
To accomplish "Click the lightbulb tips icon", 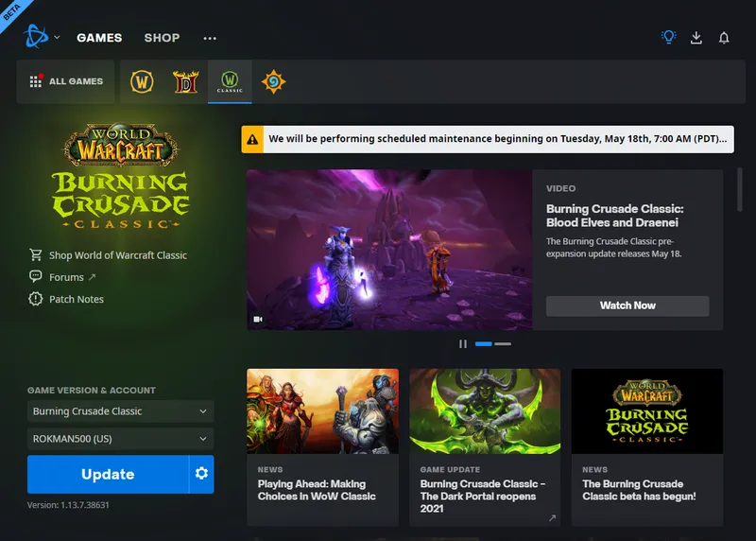I will (669, 37).
